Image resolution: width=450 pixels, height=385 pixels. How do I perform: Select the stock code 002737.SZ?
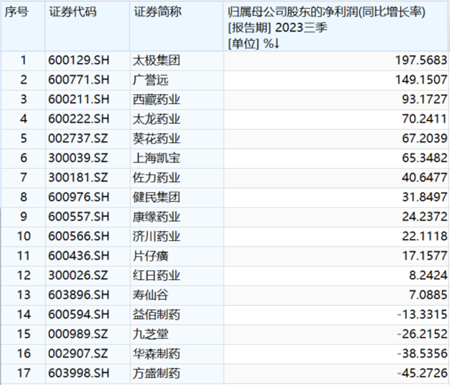tap(78, 138)
